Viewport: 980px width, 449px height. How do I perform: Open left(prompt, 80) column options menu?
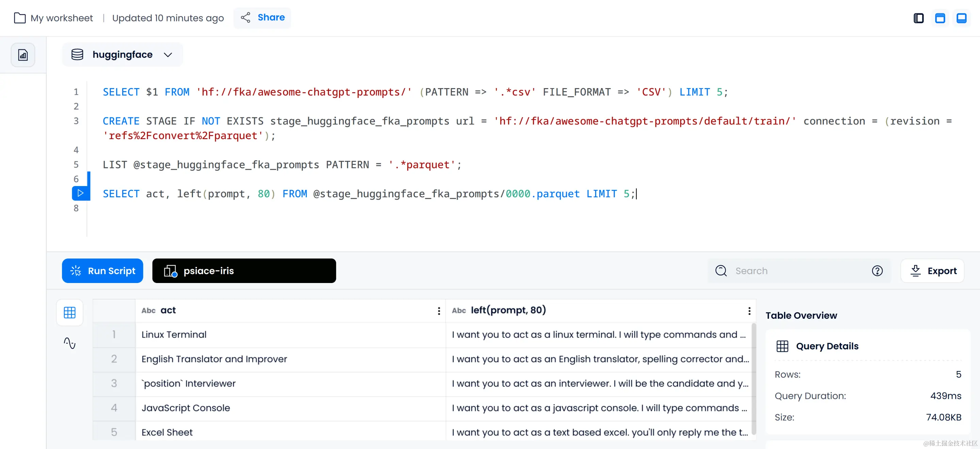click(749, 311)
